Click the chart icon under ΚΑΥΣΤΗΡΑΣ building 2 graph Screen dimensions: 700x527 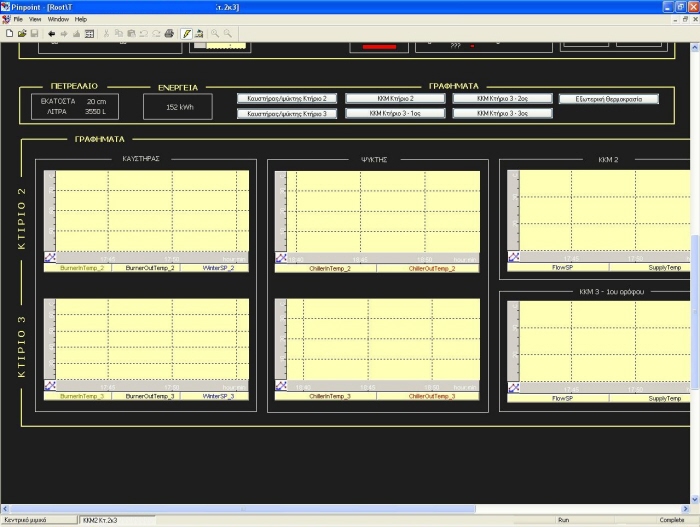(50, 258)
